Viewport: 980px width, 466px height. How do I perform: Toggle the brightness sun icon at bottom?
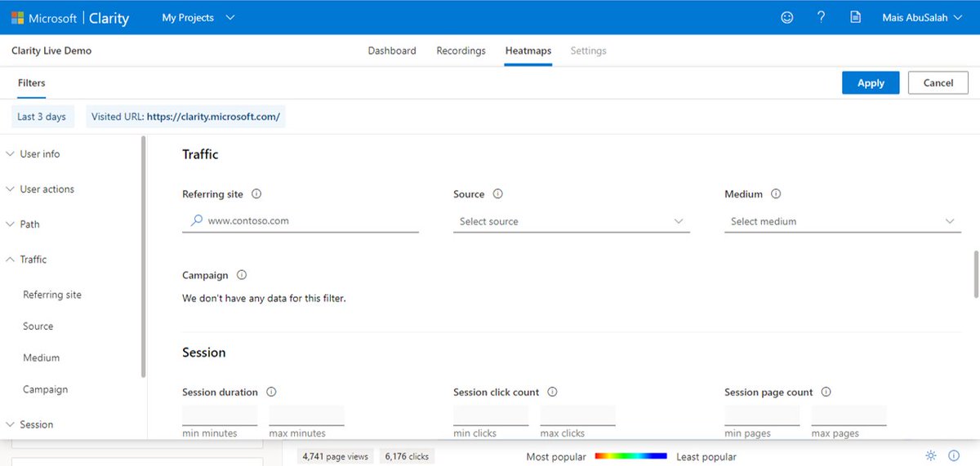[931, 455]
